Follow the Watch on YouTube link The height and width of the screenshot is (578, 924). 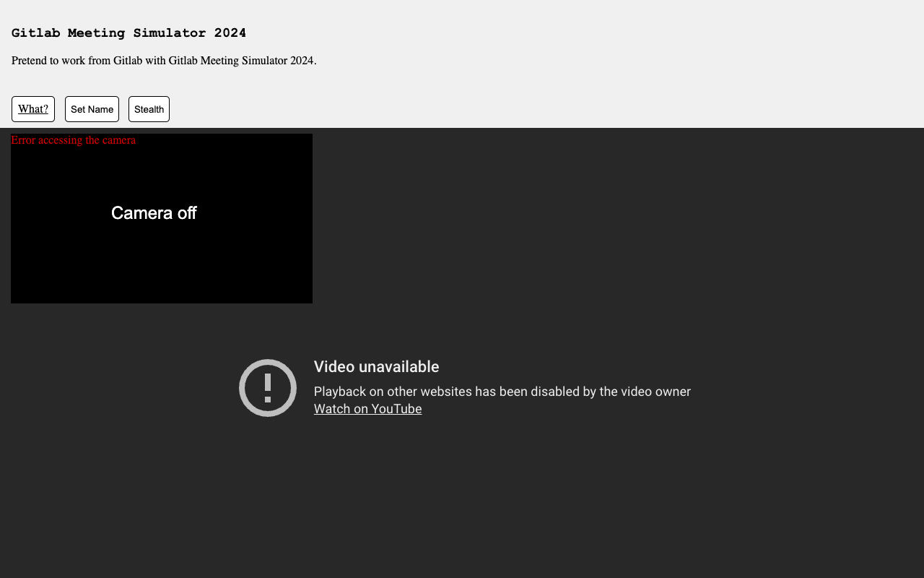coord(367,409)
